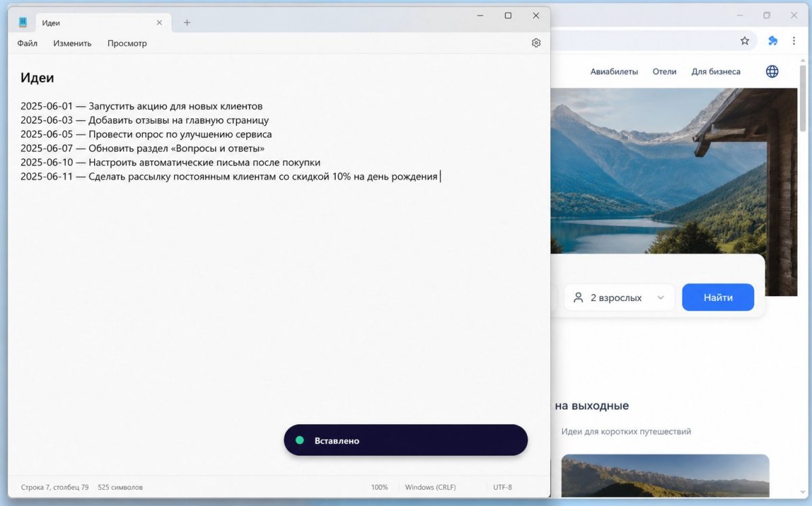The width and height of the screenshot is (812, 506).
Task: Open the Для бизнеса link in browser
Action: (716, 72)
